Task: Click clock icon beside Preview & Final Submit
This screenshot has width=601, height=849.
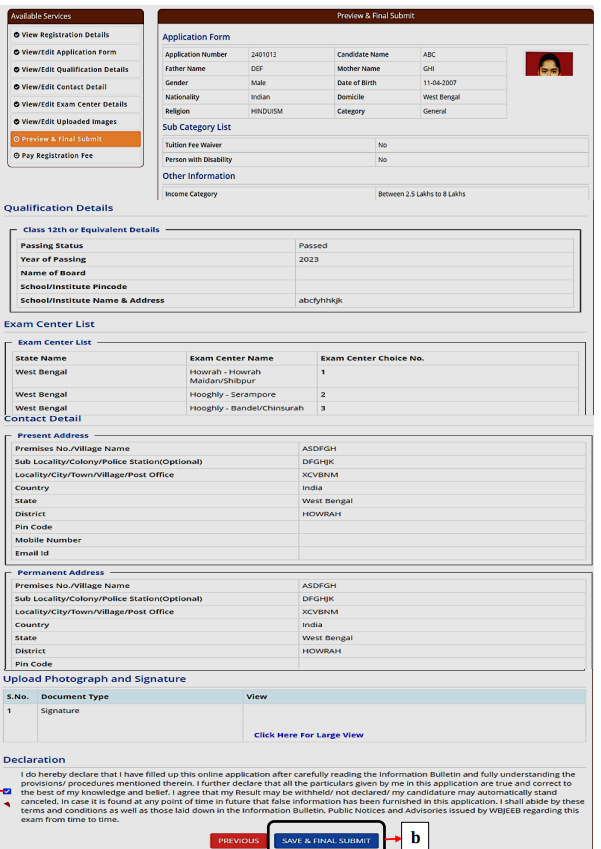Action: coord(15,139)
